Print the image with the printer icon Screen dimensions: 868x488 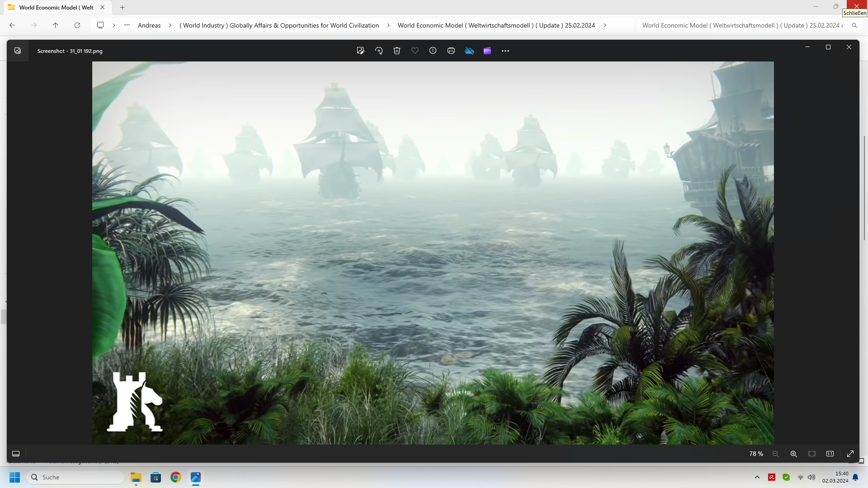[451, 51]
